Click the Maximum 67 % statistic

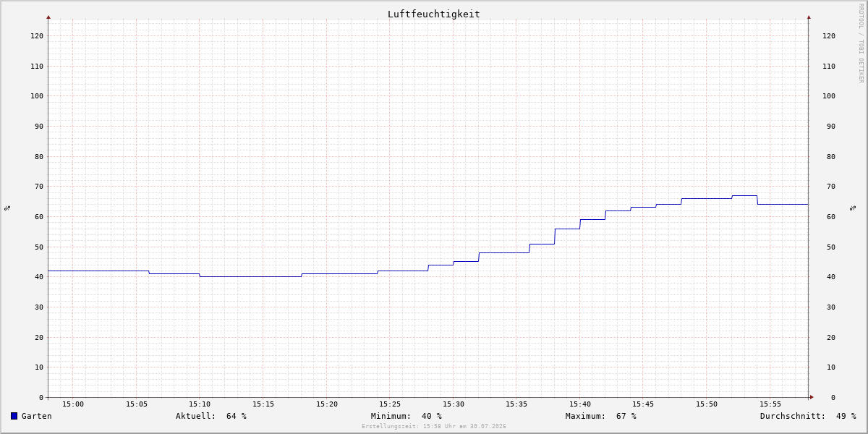(x=601, y=416)
